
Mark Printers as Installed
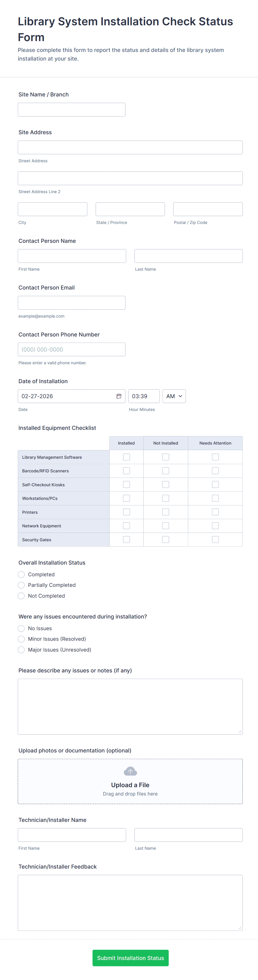[127, 512]
